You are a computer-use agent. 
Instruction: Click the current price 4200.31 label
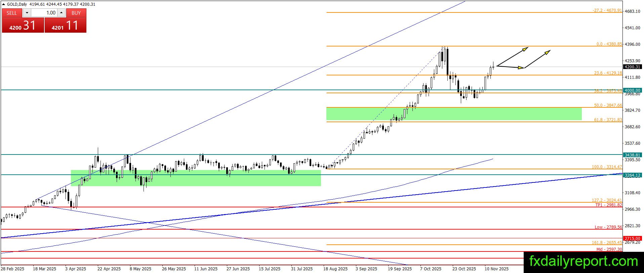632,67
